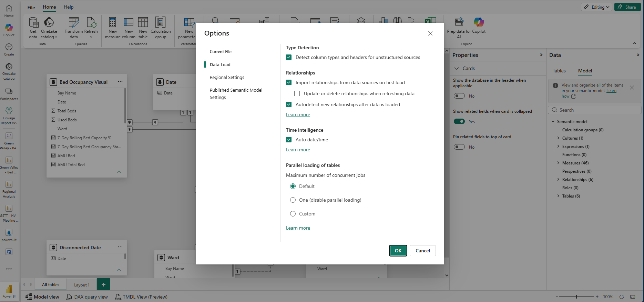The image size is (644, 302).
Task: Expand the Cultures (1) node
Action: pyautogui.click(x=559, y=138)
